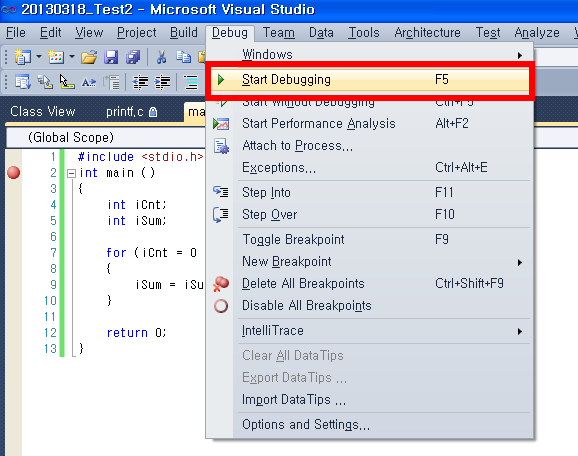Click the Complete Word icon

89,82
